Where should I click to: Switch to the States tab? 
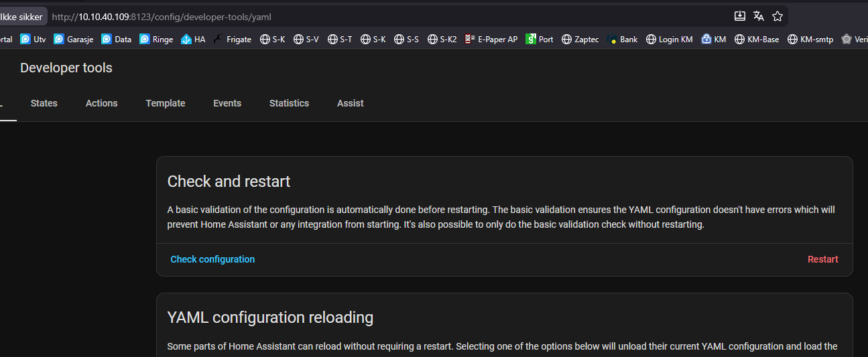44,103
